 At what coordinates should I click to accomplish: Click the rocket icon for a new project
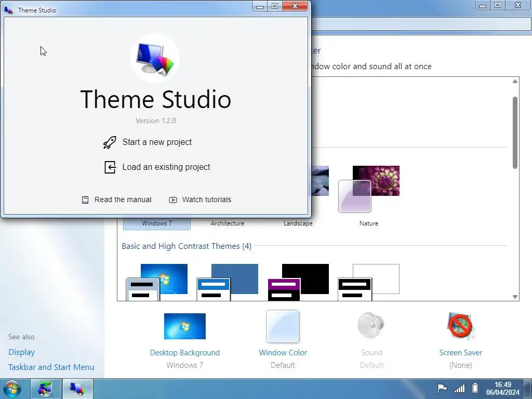click(x=110, y=142)
